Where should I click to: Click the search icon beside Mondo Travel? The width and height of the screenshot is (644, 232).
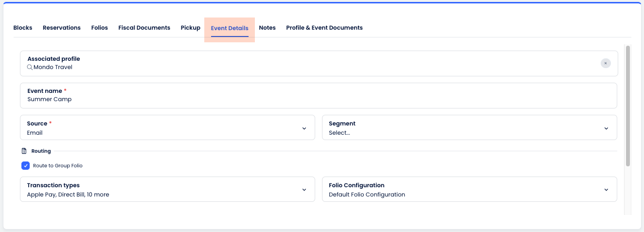pyautogui.click(x=30, y=67)
